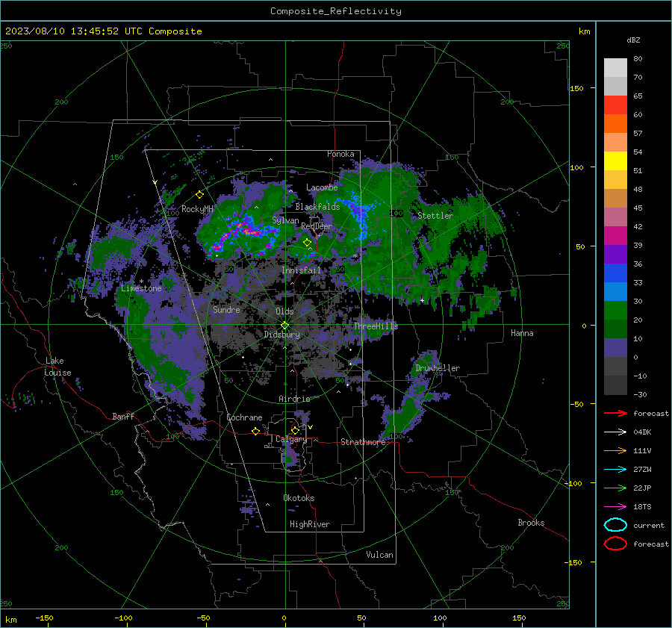Click the Cochrane town label

pyautogui.click(x=244, y=417)
